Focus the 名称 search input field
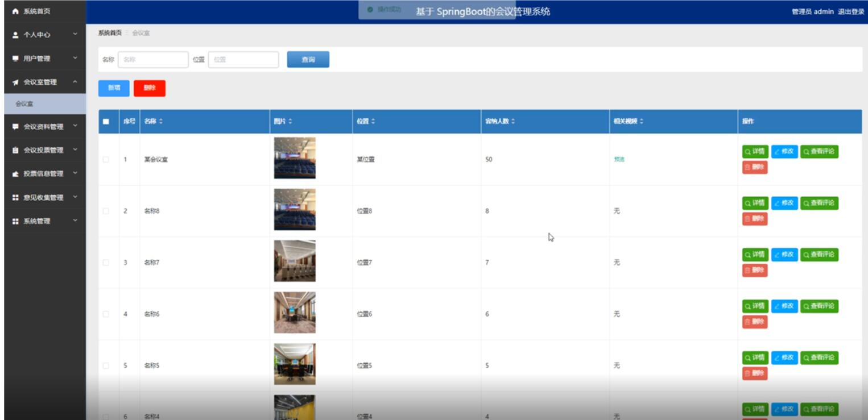The width and height of the screenshot is (868, 420). (x=153, y=60)
